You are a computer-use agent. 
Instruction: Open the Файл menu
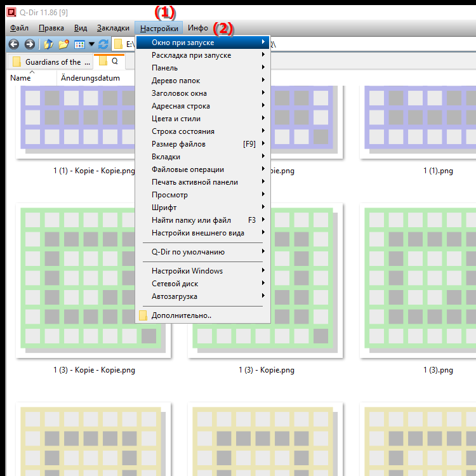click(x=19, y=28)
